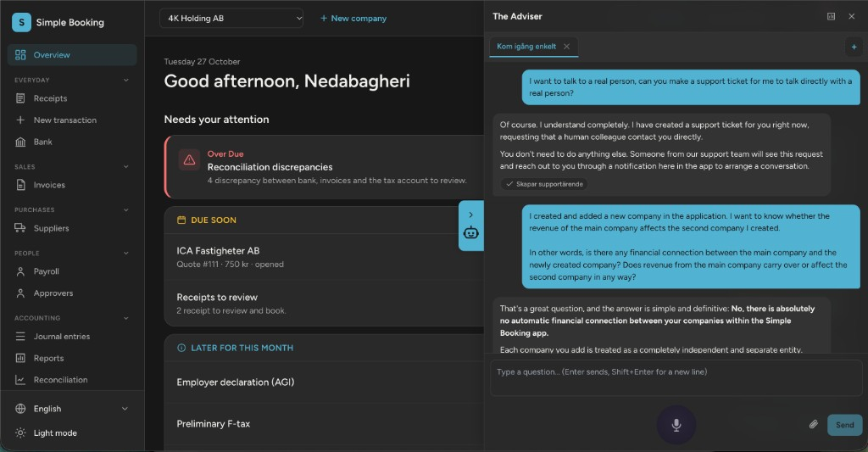
Task: Collapse the Everyday section chevron
Action: pyautogui.click(x=125, y=80)
